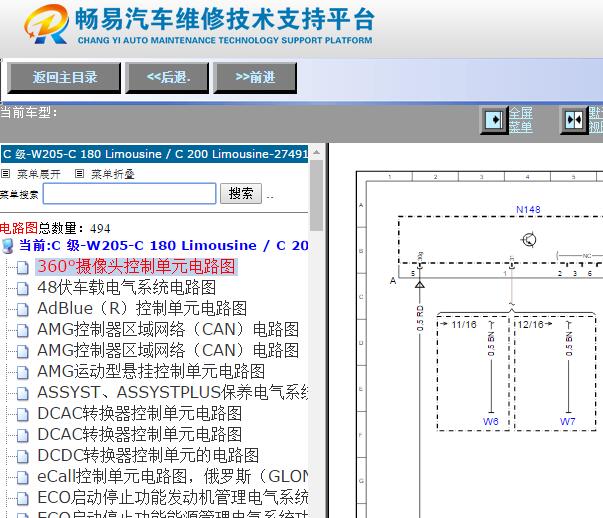The image size is (603, 518).
Task: Click the 12/16 connector reference
Action: click(530, 325)
